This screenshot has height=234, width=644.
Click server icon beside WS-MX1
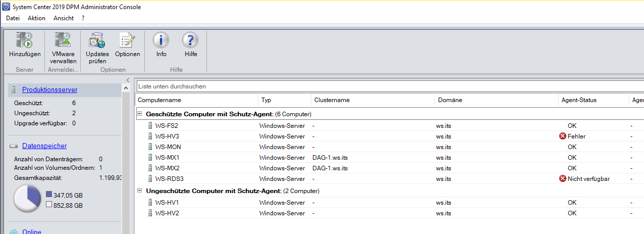pos(149,158)
